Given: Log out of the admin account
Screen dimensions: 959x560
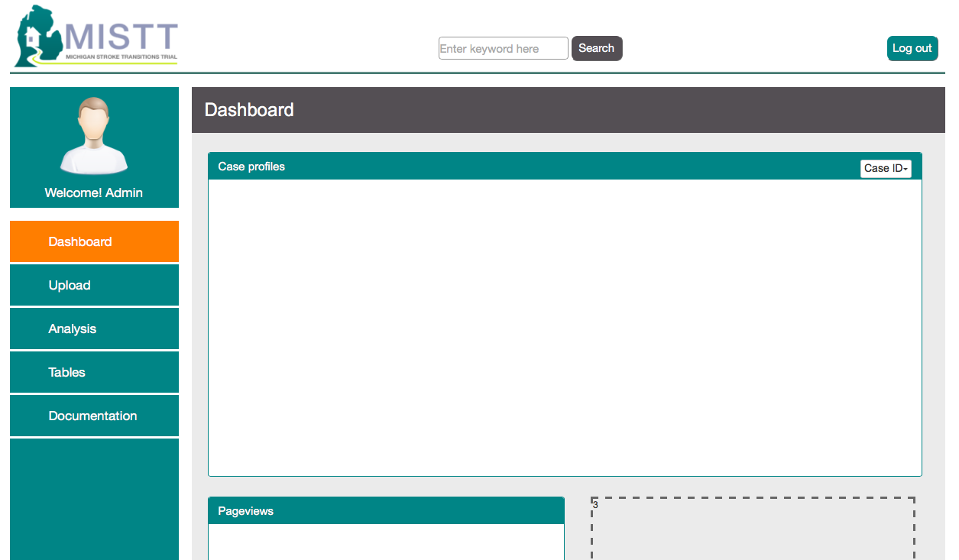Looking at the screenshot, I should point(912,48).
